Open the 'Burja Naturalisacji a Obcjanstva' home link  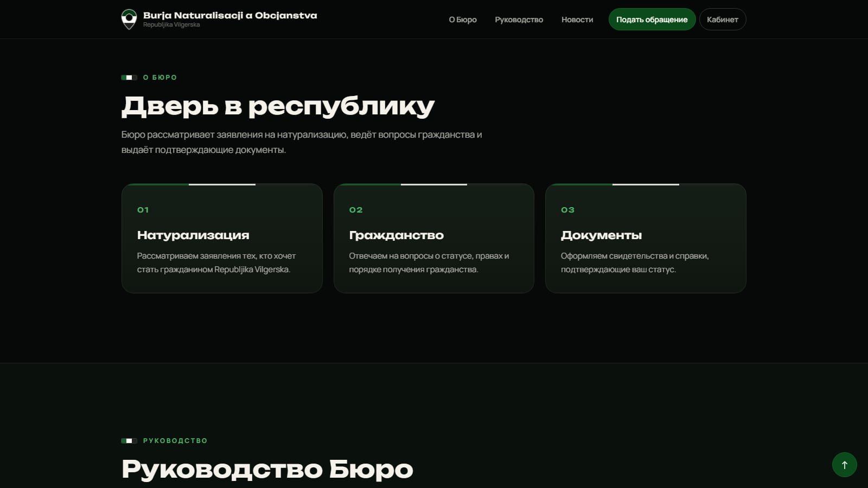pyautogui.click(x=219, y=20)
